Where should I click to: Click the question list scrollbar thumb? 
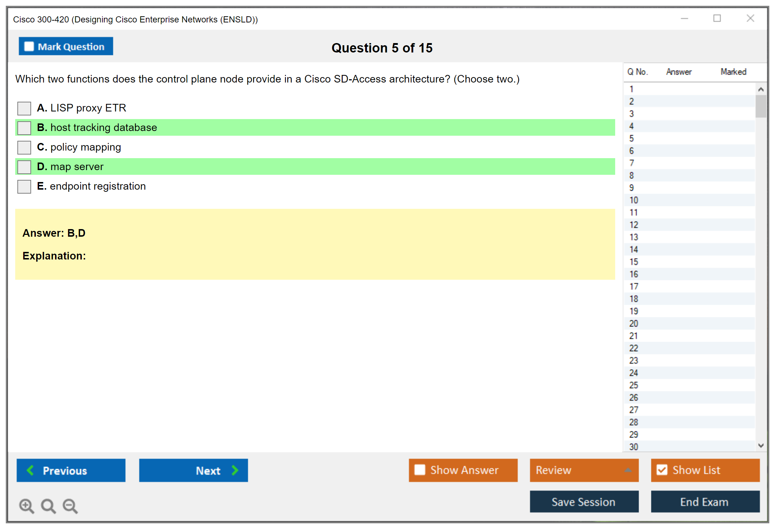761,106
